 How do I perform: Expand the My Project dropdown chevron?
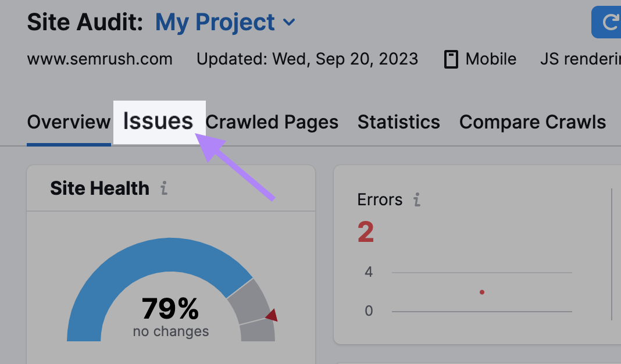pos(289,23)
